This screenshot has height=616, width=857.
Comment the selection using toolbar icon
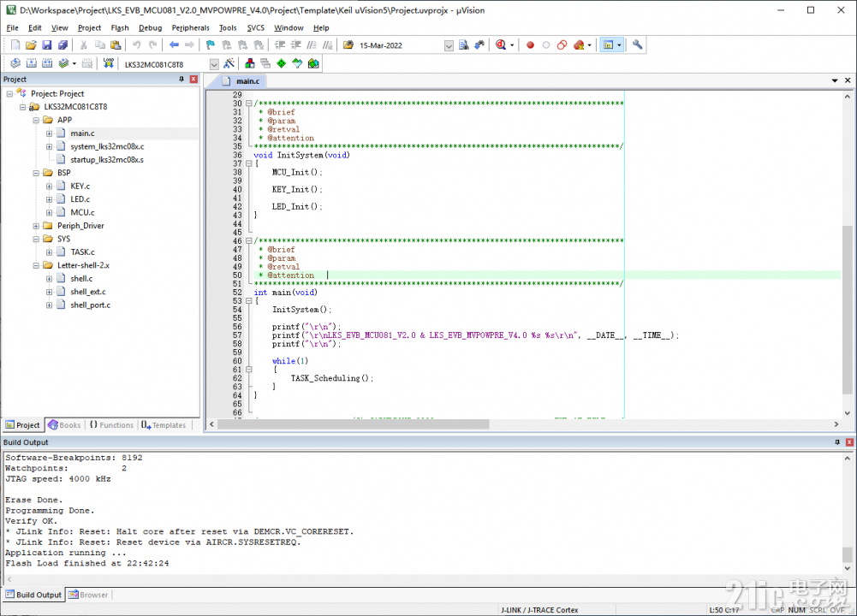pyautogui.click(x=312, y=45)
